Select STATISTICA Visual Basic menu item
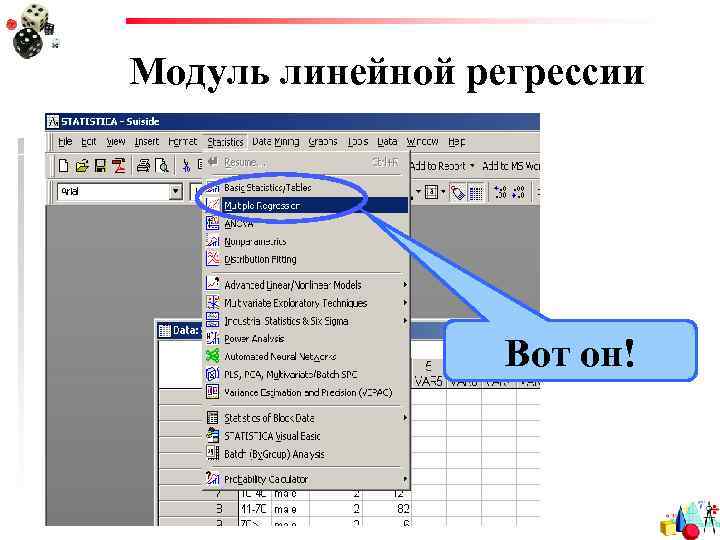 click(x=306, y=436)
